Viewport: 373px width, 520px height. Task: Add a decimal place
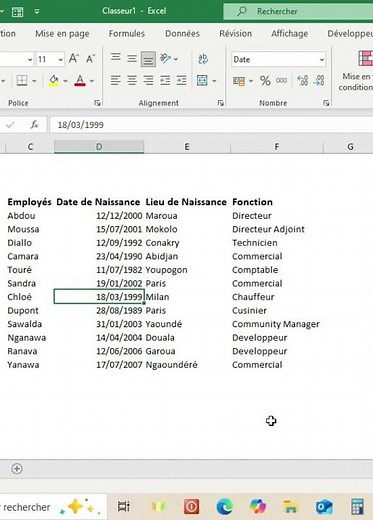click(x=302, y=80)
